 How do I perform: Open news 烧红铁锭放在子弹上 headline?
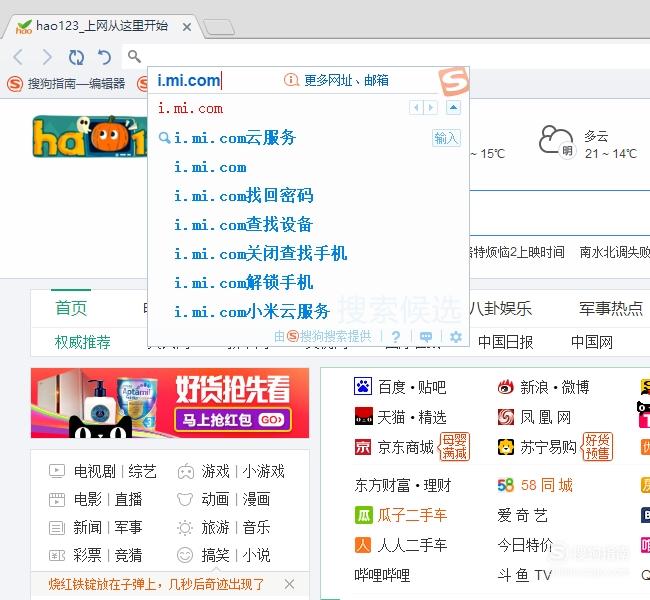pos(156,584)
